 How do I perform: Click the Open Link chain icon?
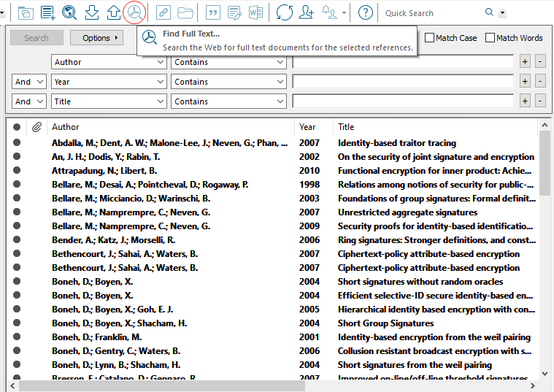pos(163,12)
